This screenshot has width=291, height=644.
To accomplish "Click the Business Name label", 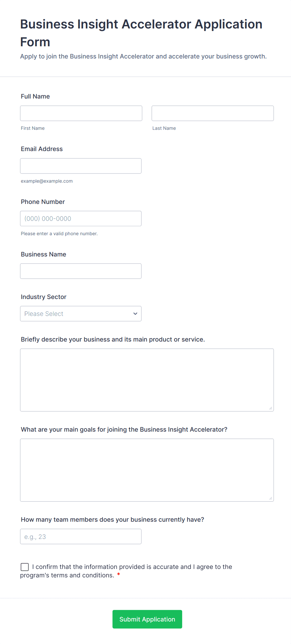I will pos(43,254).
